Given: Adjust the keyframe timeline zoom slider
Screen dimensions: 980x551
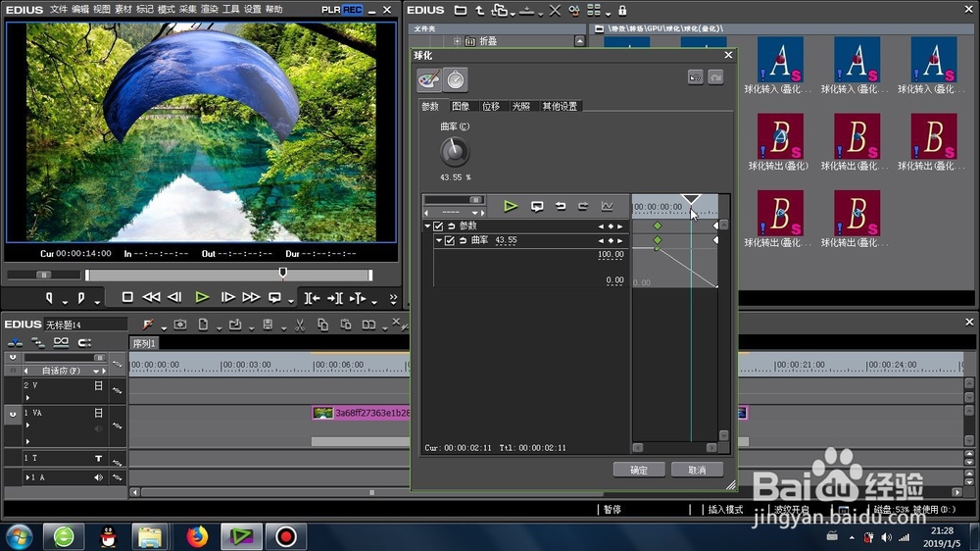Looking at the screenshot, I should point(475,199).
